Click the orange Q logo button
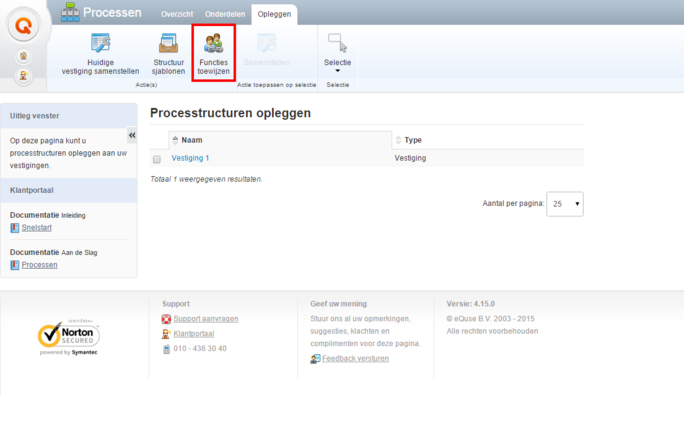 coord(24,27)
